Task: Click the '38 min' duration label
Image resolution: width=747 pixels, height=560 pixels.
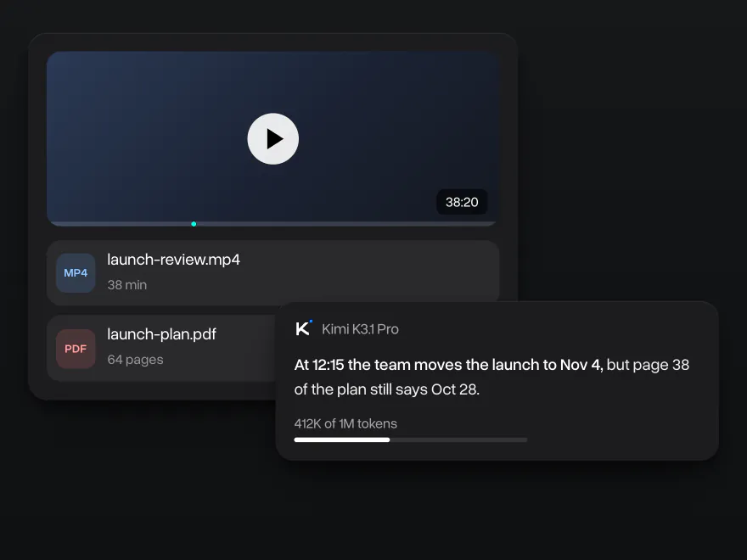Action: [126, 285]
